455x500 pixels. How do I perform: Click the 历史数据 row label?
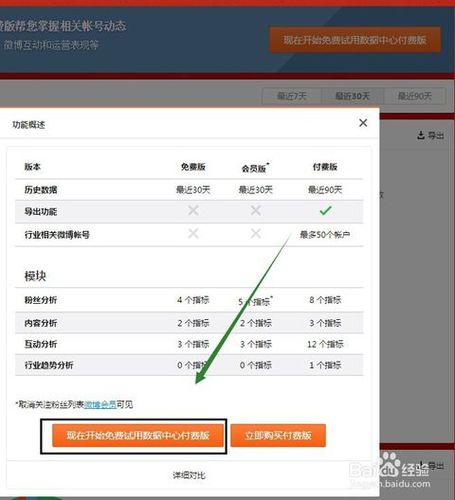[41, 190]
